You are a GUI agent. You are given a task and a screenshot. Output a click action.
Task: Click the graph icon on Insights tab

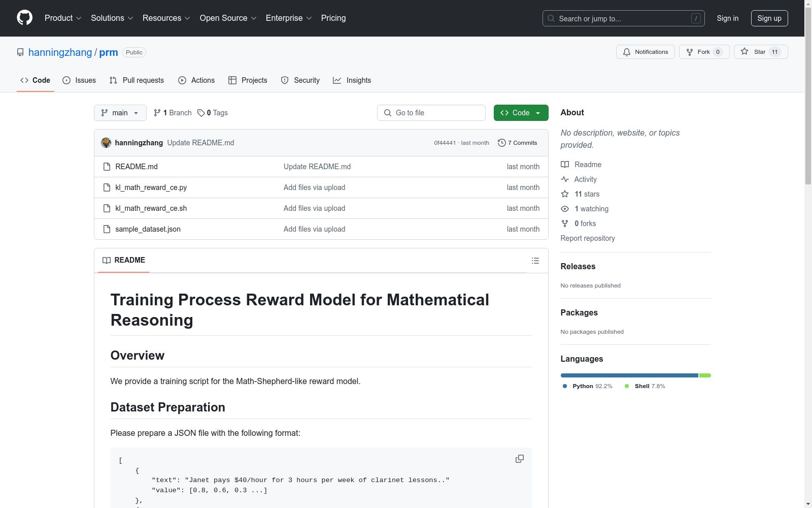coord(337,80)
